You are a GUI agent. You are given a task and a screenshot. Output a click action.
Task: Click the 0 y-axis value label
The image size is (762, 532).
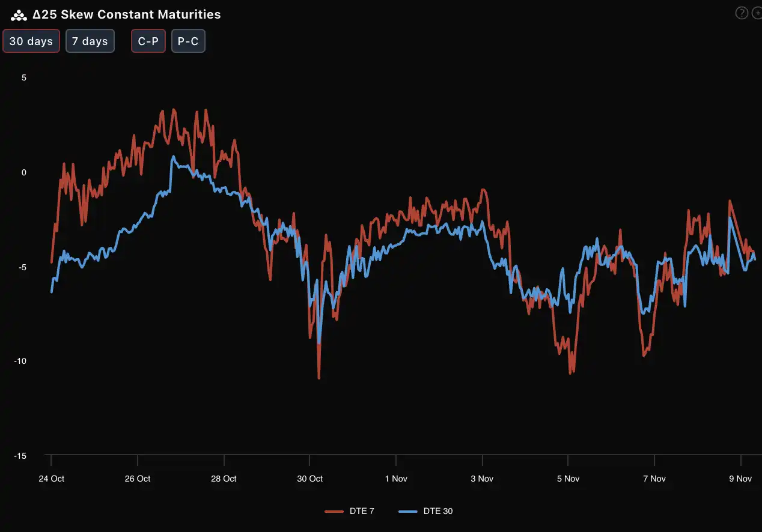coord(24,173)
